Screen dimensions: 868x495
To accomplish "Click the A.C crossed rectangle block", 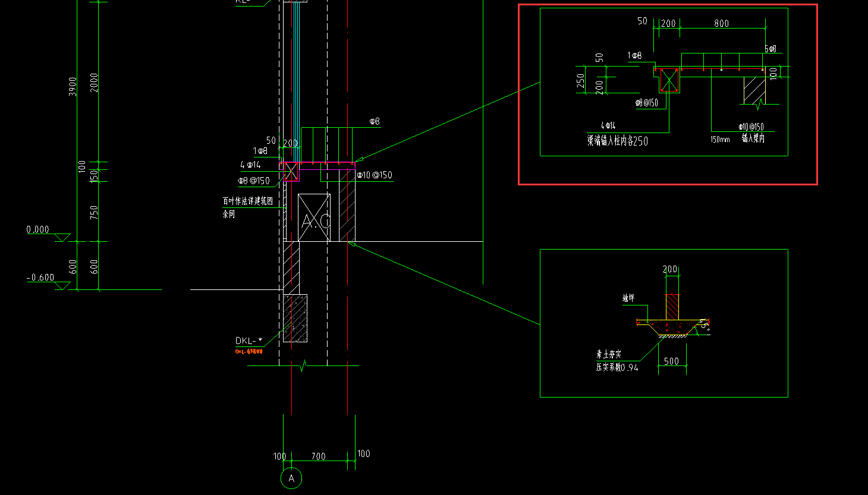I will click(314, 217).
